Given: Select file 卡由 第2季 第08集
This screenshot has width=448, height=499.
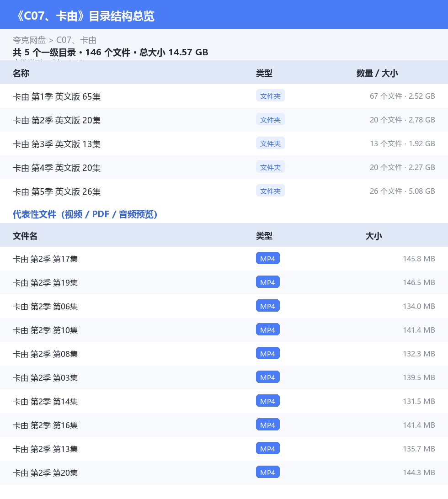Looking at the screenshot, I should click(45, 354).
